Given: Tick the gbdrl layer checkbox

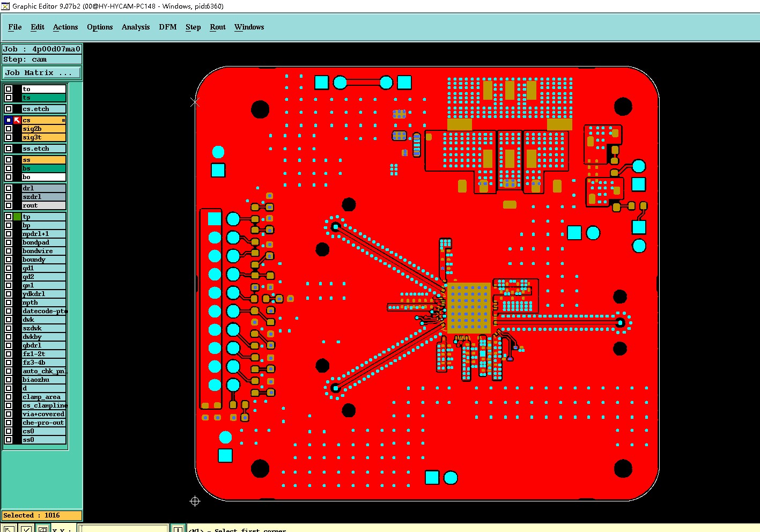Looking at the screenshot, I should point(9,345).
